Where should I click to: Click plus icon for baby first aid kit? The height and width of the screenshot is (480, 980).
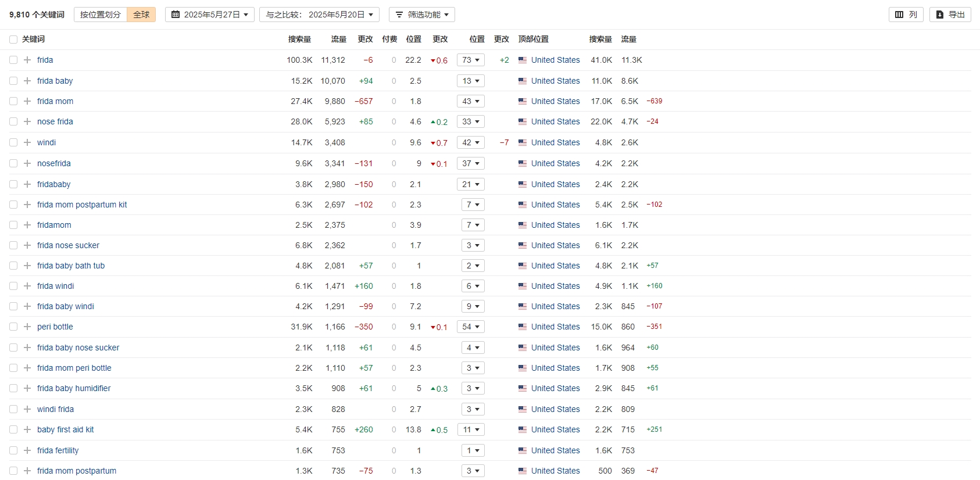27,429
